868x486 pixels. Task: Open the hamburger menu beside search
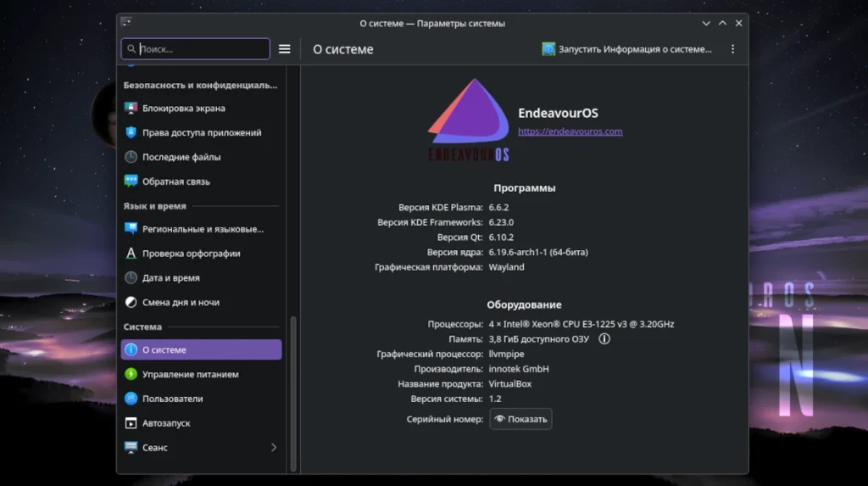click(285, 48)
